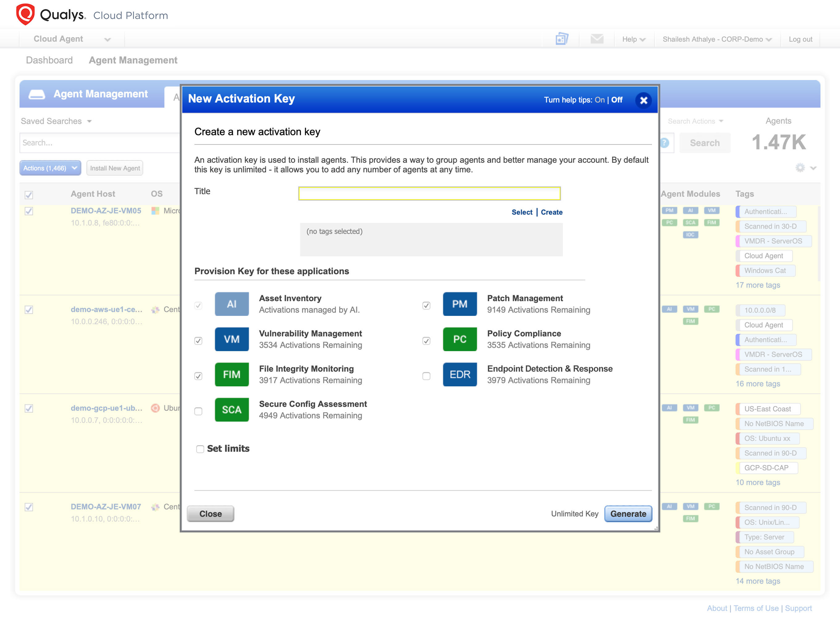Check the Secure Config Assessment checkbox
840x621 pixels.
click(x=199, y=411)
